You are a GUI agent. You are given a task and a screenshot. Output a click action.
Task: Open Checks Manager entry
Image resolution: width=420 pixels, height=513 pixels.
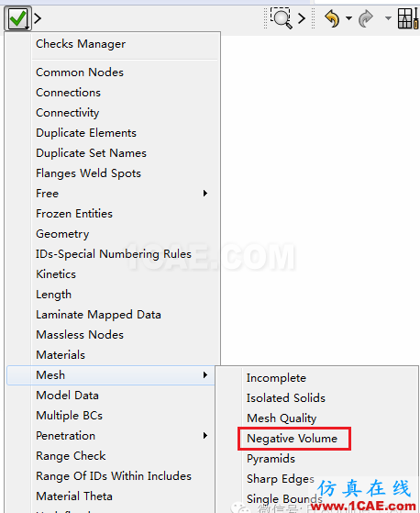click(81, 44)
